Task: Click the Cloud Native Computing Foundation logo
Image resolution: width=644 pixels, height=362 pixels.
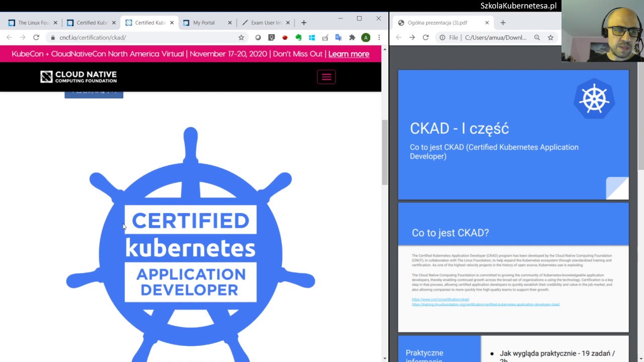Action: (x=78, y=76)
